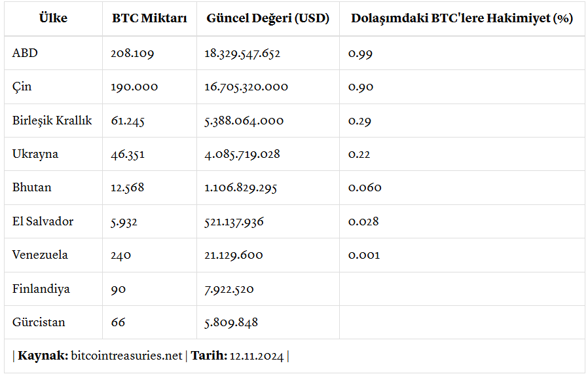Click the Güncel Değeri (USD) header
The width and height of the screenshot is (588, 374).
[268, 18]
